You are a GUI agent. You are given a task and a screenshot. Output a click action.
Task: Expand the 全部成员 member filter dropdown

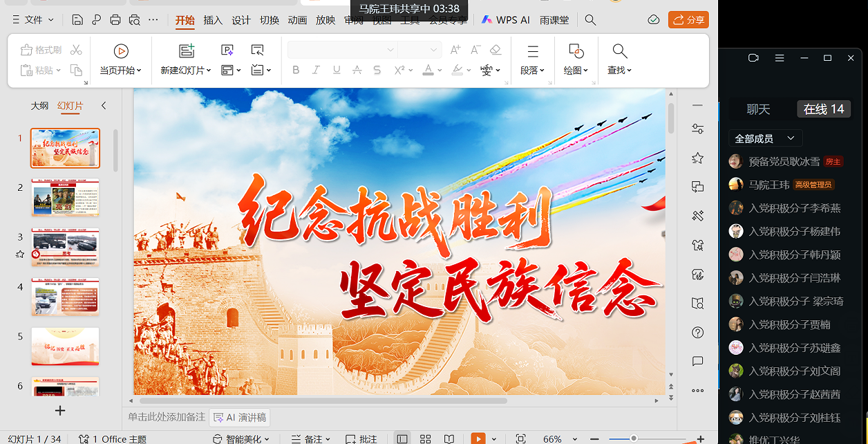point(765,138)
